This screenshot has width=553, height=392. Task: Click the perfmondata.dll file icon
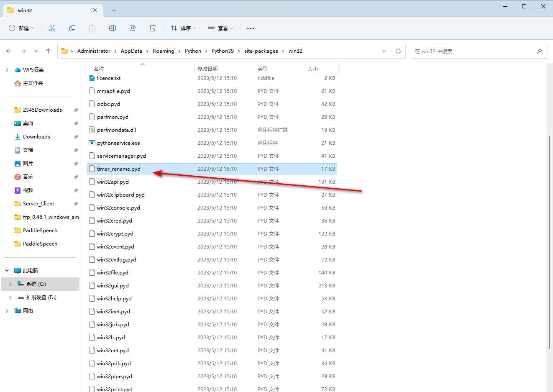pyautogui.click(x=92, y=130)
